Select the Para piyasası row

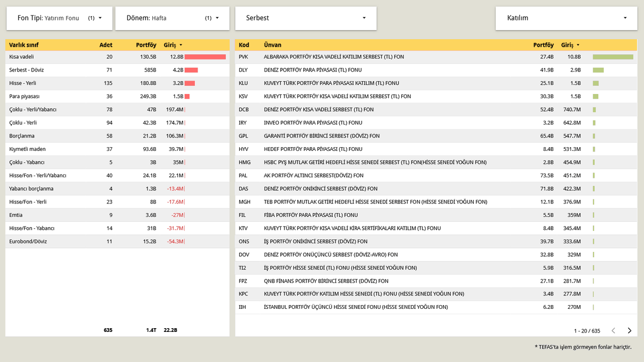tap(118, 96)
